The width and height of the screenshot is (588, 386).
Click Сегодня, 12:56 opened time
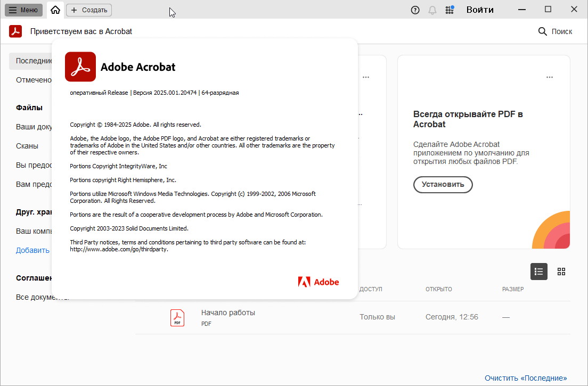(452, 317)
